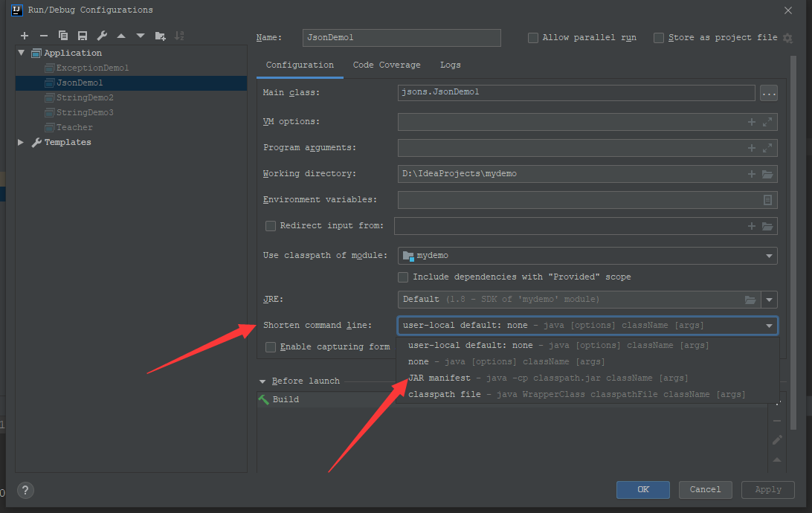Click the Cancel button
Viewport: 812px width, 513px height.
pyautogui.click(x=705, y=490)
